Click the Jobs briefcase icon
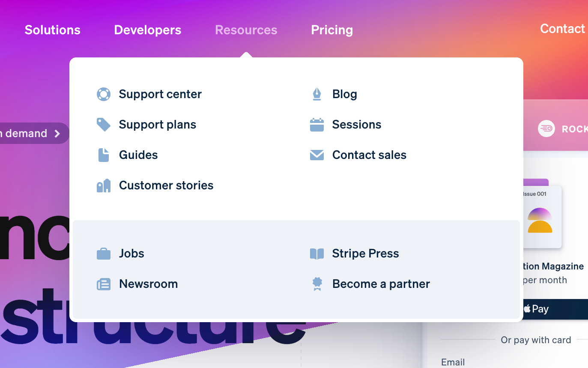This screenshot has width=588, height=368. [x=104, y=253]
